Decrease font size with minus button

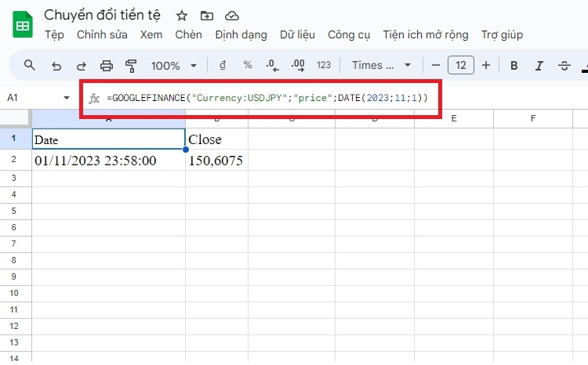coord(435,65)
